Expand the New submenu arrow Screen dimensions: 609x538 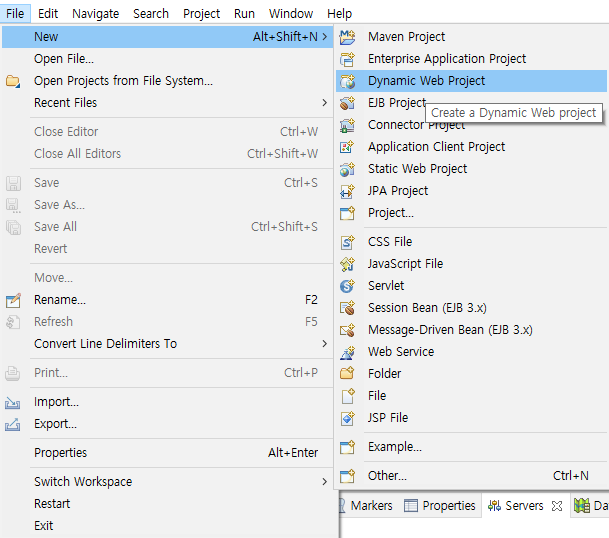pos(325,37)
